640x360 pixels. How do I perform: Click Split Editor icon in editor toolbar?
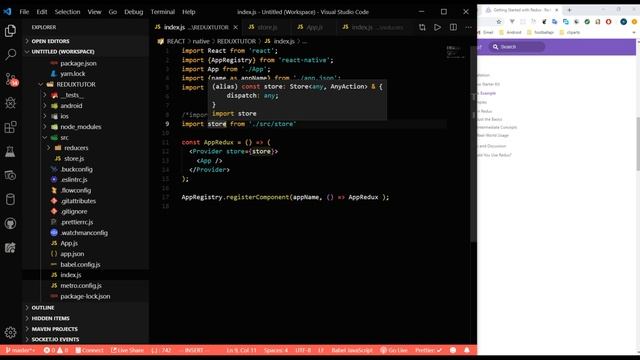tap(453, 27)
